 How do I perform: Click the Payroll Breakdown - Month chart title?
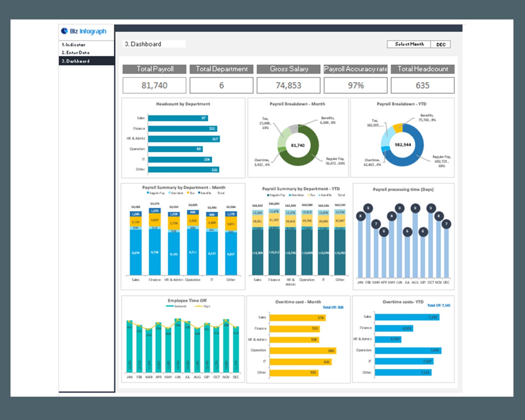pos(297,104)
